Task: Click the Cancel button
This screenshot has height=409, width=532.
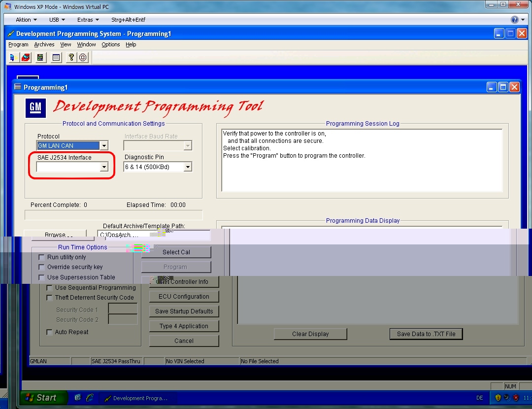Action: [184, 341]
